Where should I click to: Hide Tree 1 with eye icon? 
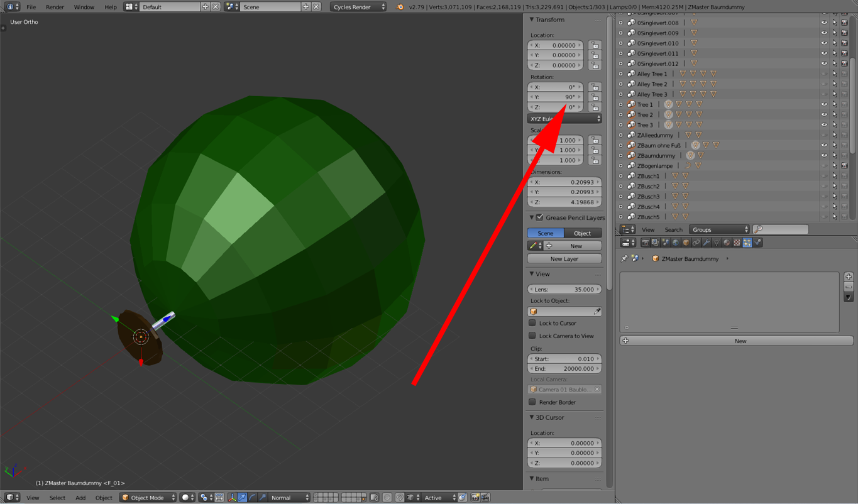[x=823, y=104]
